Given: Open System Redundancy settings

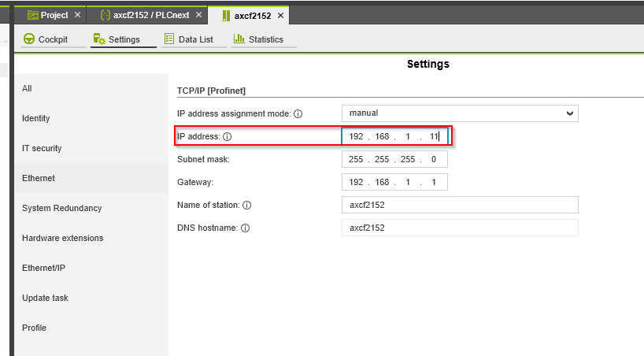Looking at the screenshot, I should coord(91,208).
